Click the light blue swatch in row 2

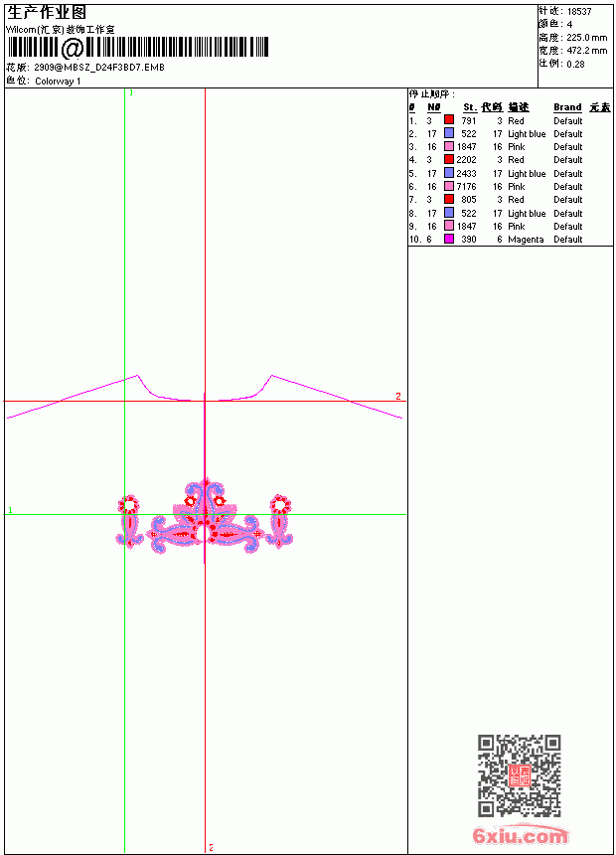tap(449, 133)
